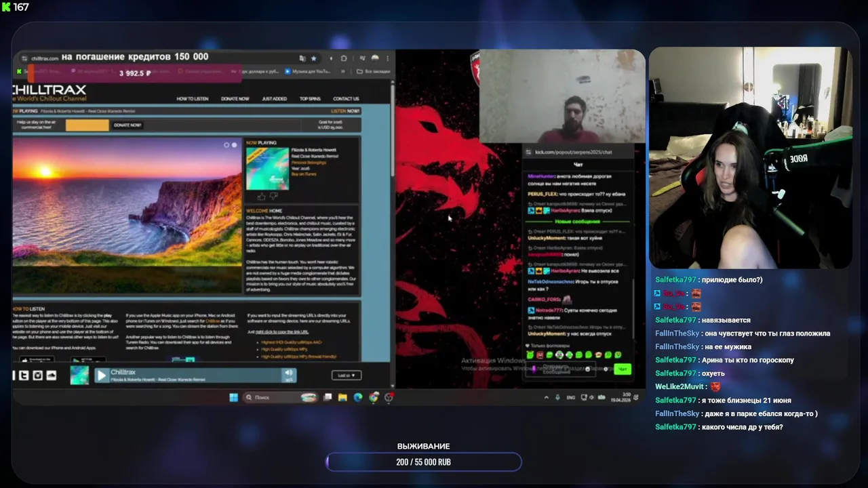Screen dimensions: 868x488
Task: Click the small album art in player bar
Action: click(x=79, y=375)
